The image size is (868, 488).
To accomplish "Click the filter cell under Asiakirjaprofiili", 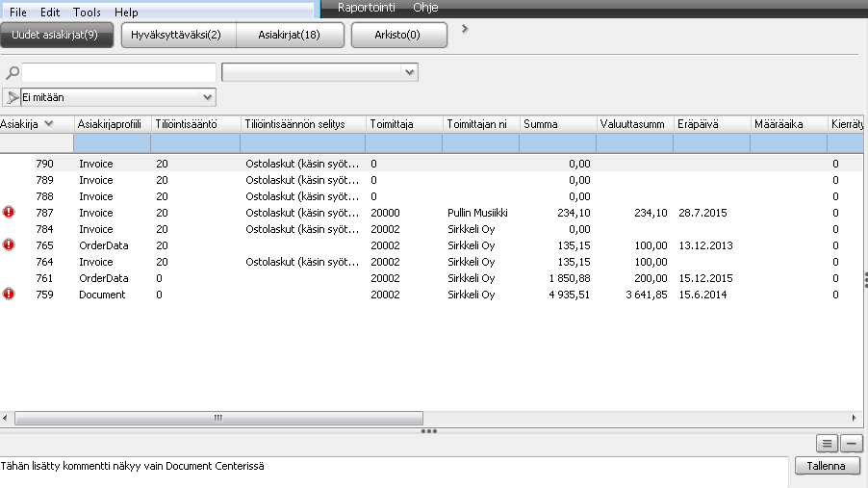I will (x=113, y=142).
